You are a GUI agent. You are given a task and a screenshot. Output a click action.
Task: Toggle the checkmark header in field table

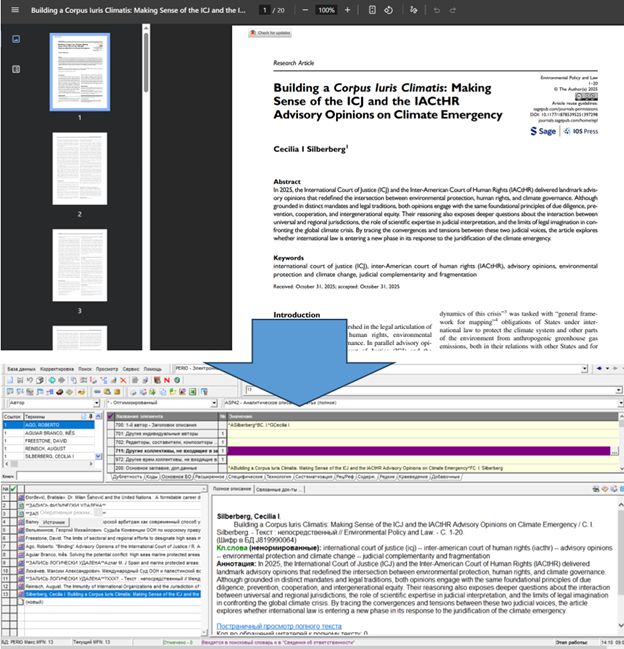[110, 416]
